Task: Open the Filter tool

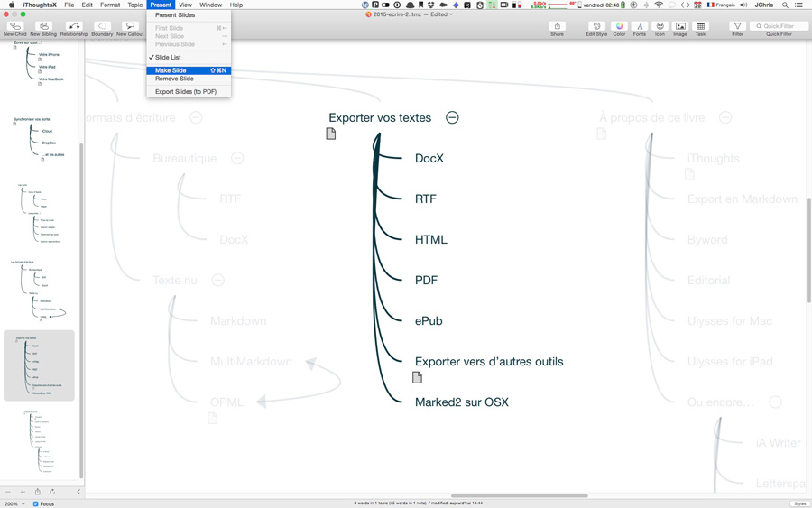Action: (x=737, y=29)
